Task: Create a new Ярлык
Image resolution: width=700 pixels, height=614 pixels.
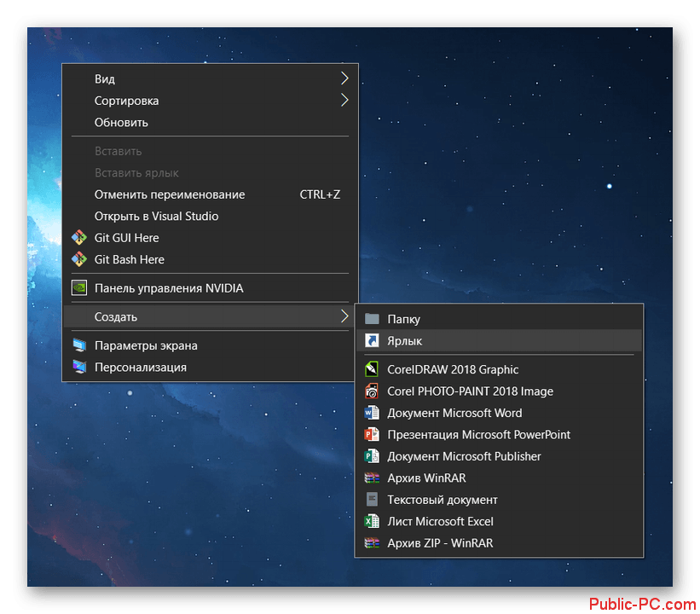Action: (499, 341)
